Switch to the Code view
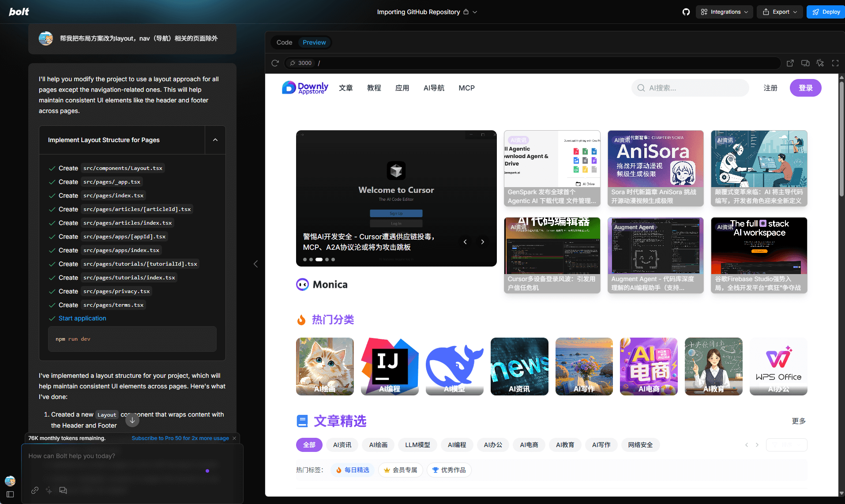 (284, 42)
